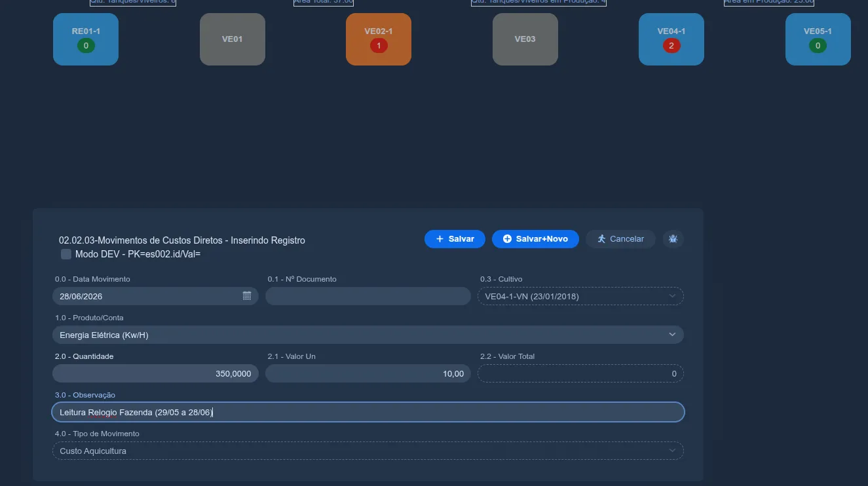This screenshot has height=486, width=868.
Task: Click the Salvar button
Action: (x=455, y=239)
